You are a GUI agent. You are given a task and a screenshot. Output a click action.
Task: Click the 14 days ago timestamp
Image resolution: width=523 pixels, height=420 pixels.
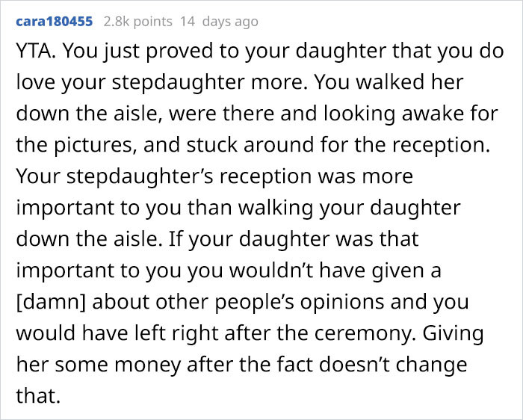point(220,21)
